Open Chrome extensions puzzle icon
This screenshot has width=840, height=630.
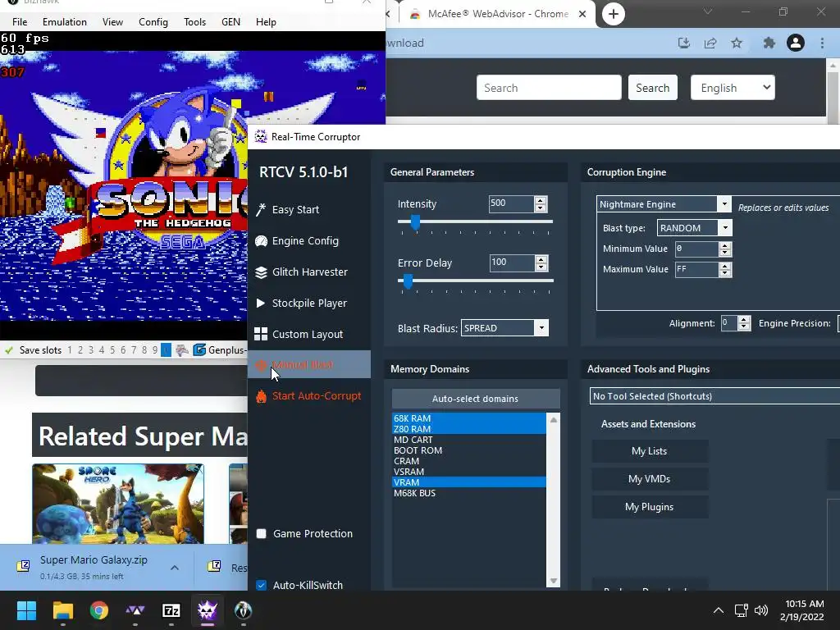769,43
